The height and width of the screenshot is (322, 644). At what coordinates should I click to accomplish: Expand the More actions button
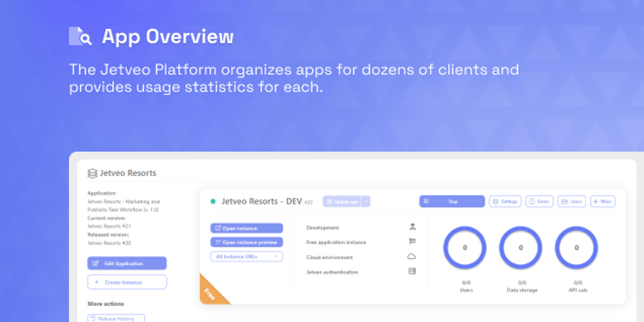coord(603,202)
